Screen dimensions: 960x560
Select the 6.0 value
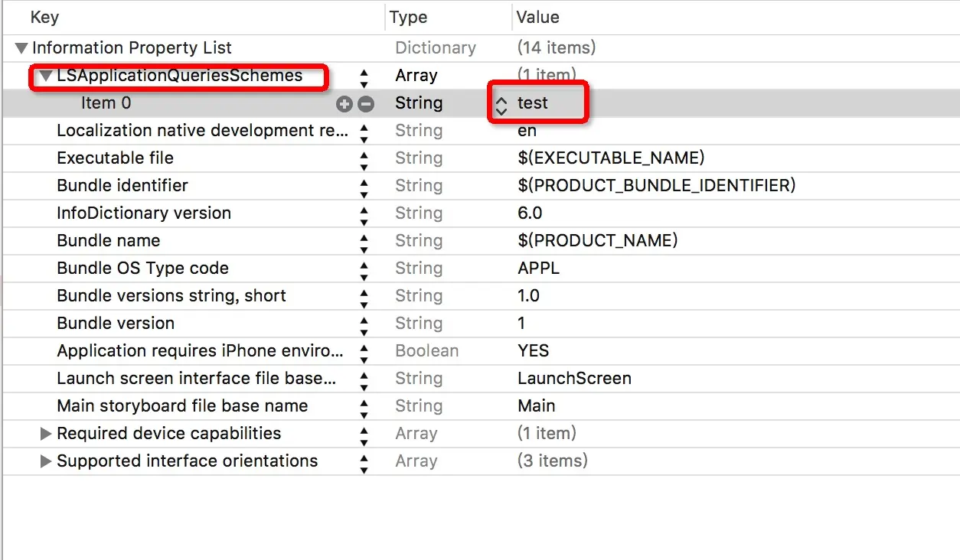pos(530,213)
